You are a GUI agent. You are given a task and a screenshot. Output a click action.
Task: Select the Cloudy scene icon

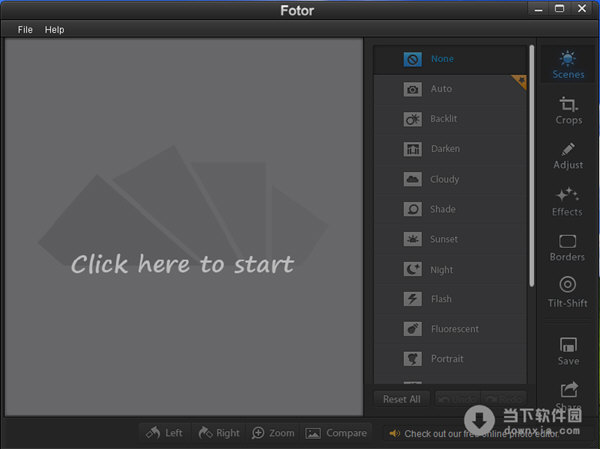[x=412, y=179]
